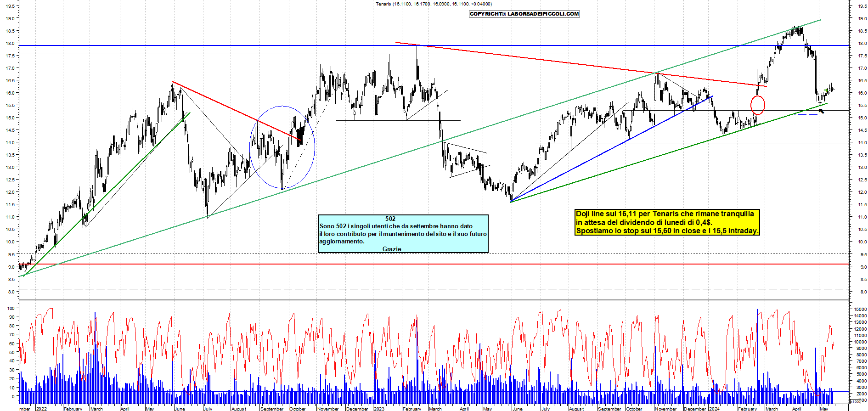This screenshot has width=868, height=411.
Task: Click 'December' label just before 2024
Action: [695, 408]
